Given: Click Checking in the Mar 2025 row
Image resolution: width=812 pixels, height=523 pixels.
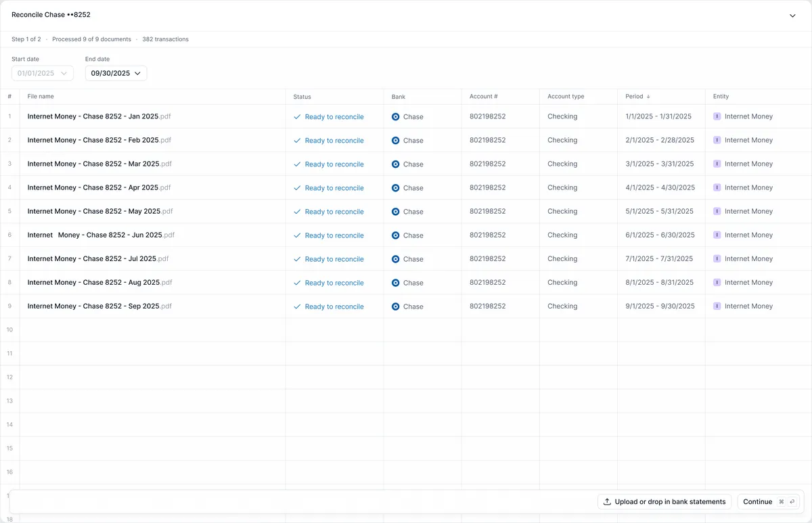Looking at the screenshot, I should coord(562,164).
